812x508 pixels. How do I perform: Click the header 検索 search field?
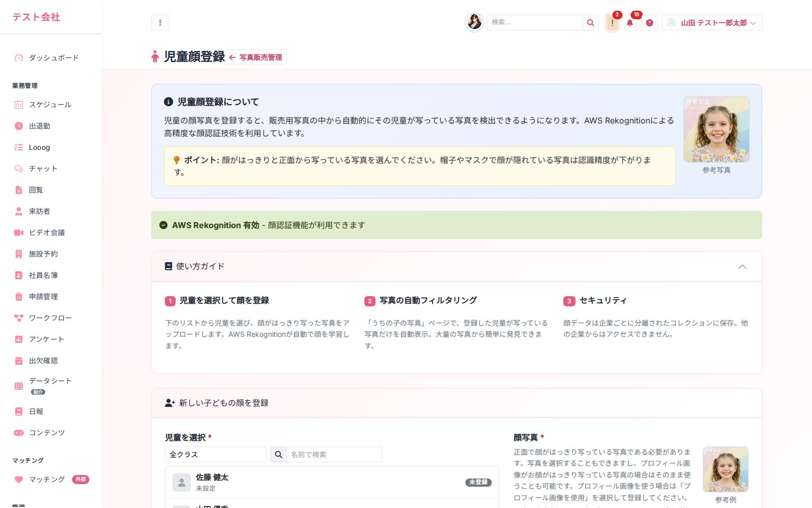click(535, 22)
